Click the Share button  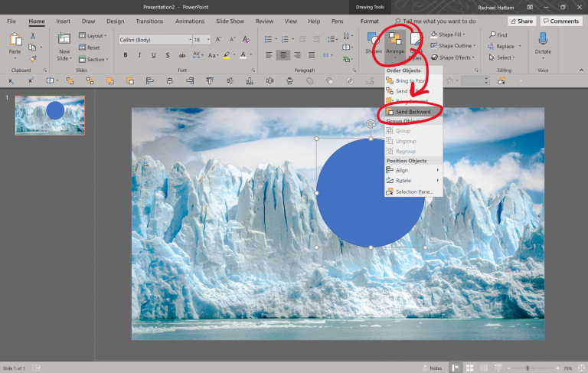521,21
